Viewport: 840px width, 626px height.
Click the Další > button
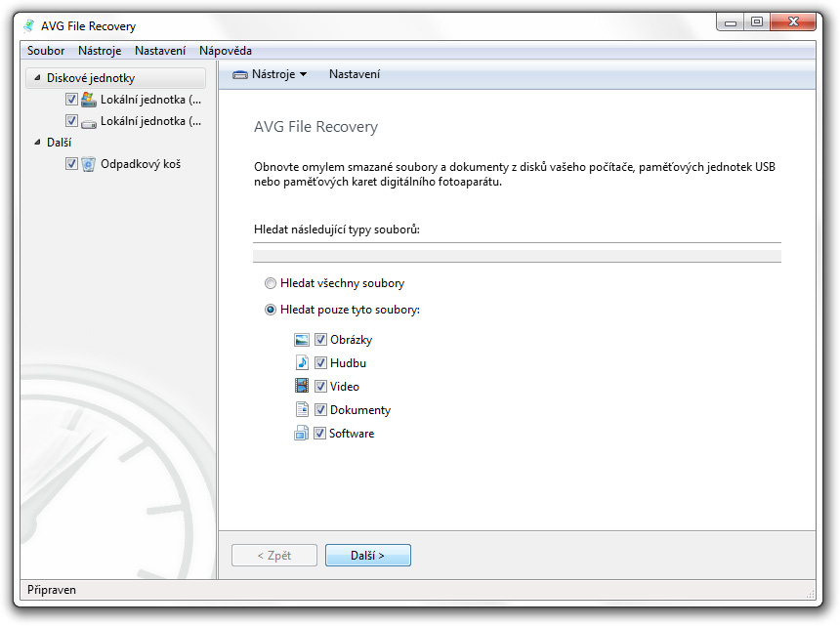(368, 556)
